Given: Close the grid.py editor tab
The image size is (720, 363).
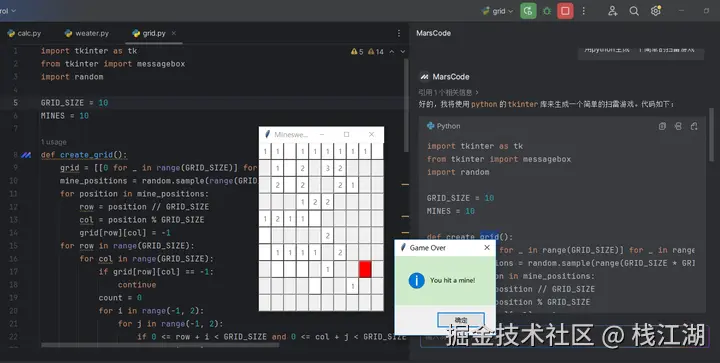Looking at the screenshot, I should pos(174,33).
